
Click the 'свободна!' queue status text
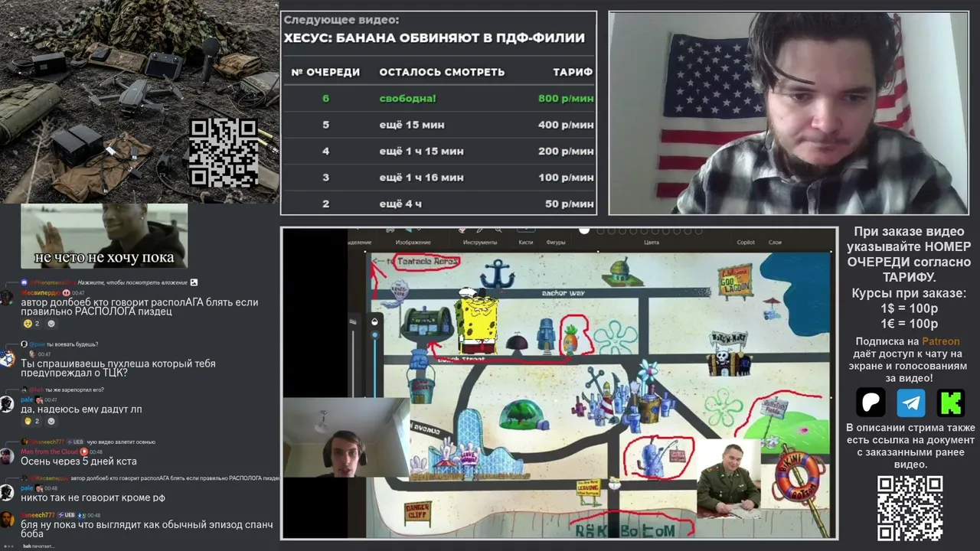407,98
